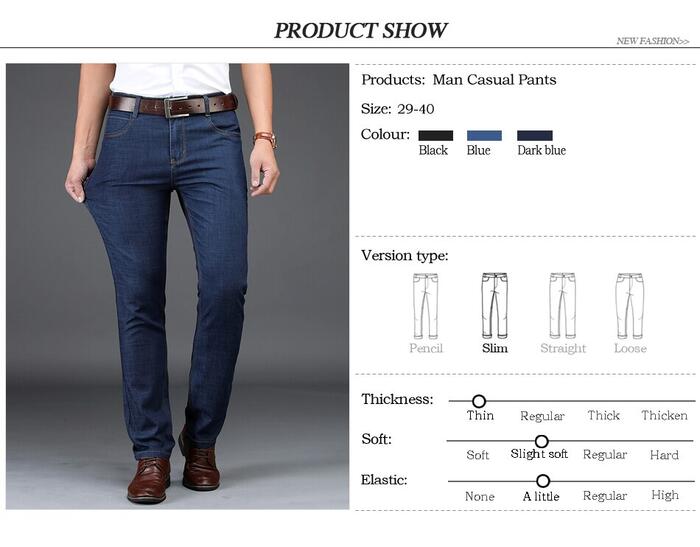Click the Straight fit pants icon
This screenshot has height=547, width=700.
(562, 306)
